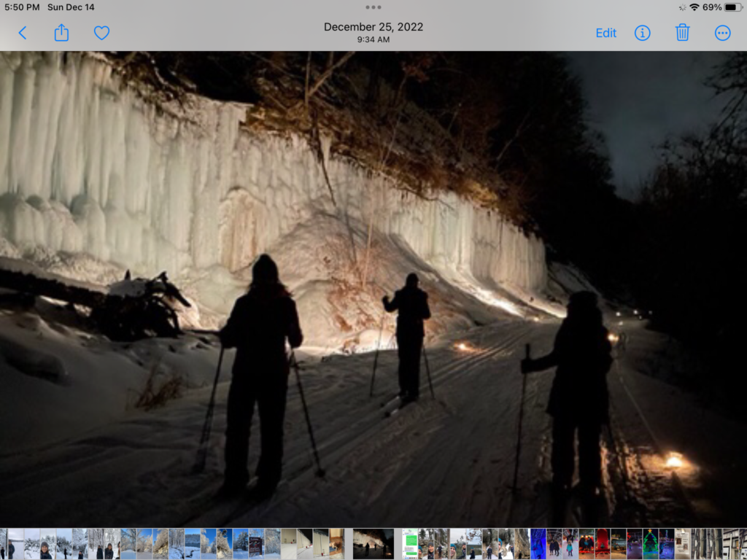
Task: Select the red illuminated structure thumbnail
Action: tap(602, 544)
